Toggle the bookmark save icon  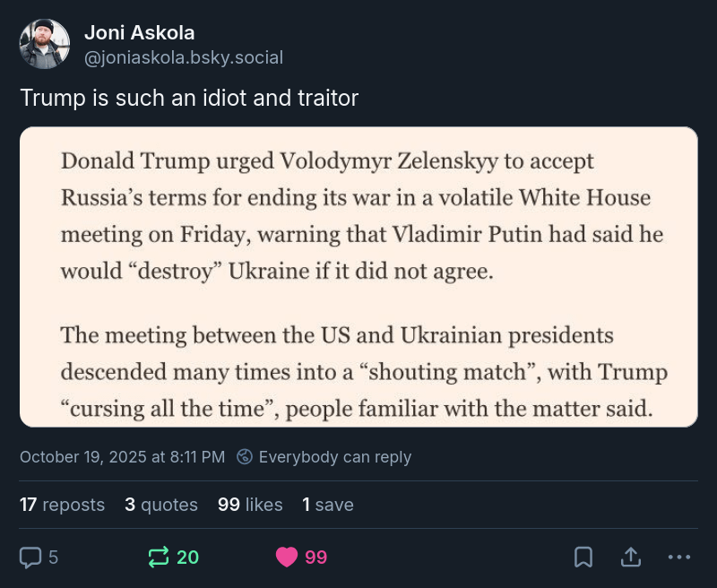coord(583,558)
